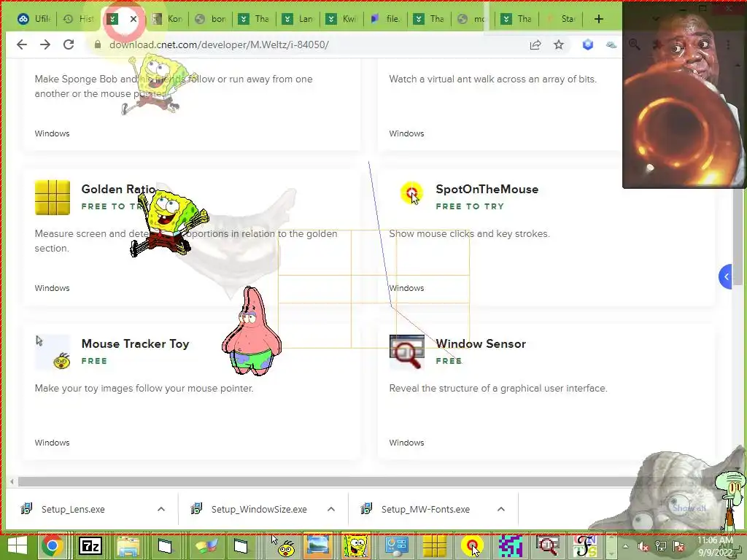Viewport: 747px width, 560px height.
Task: Click the Action Center flag tray icon
Action: (x=679, y=546)
